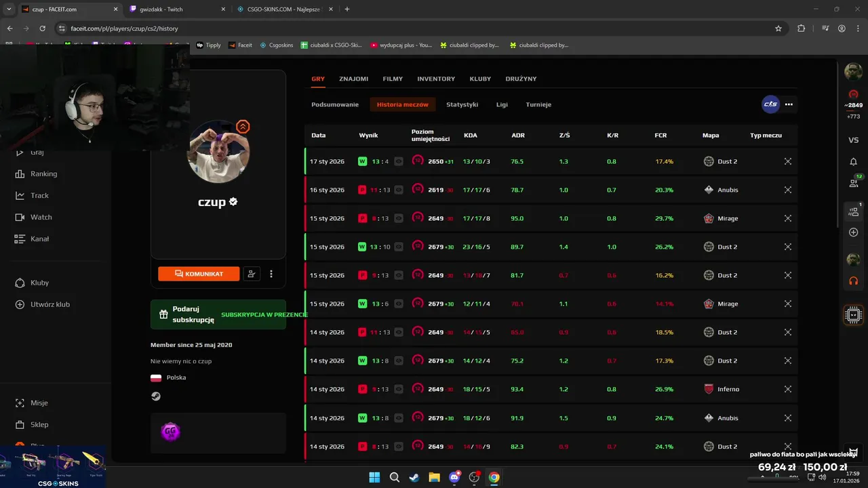The height and width of the screenshot is (488, 868).
Task: Bookmark this page with the star icon
Action: tap(778, 28)
